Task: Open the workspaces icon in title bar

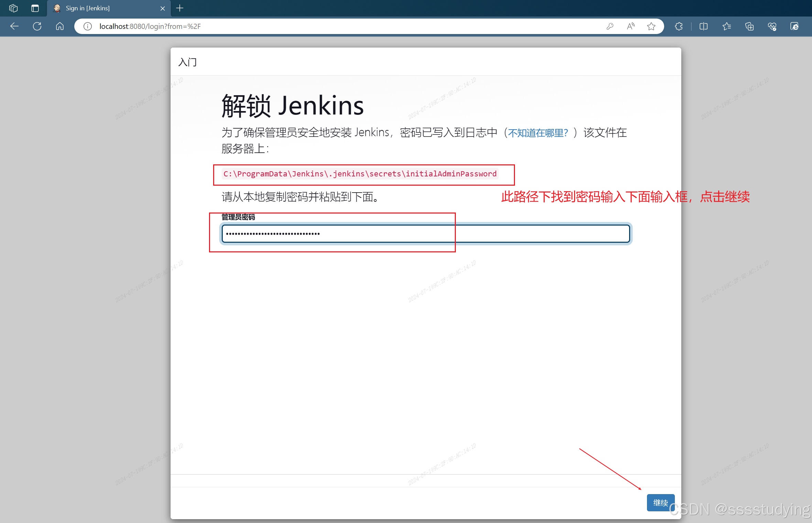Action: tap(13, 8)
